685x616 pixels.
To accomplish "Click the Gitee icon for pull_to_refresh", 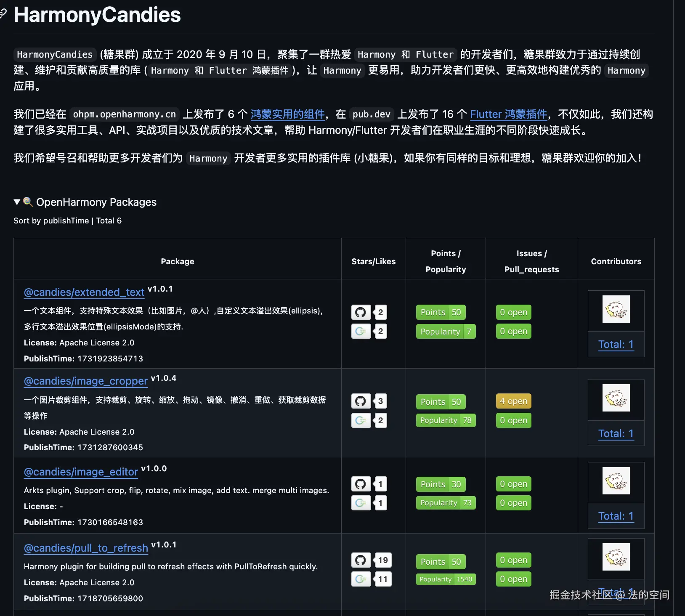I will [x=361, y=579].
